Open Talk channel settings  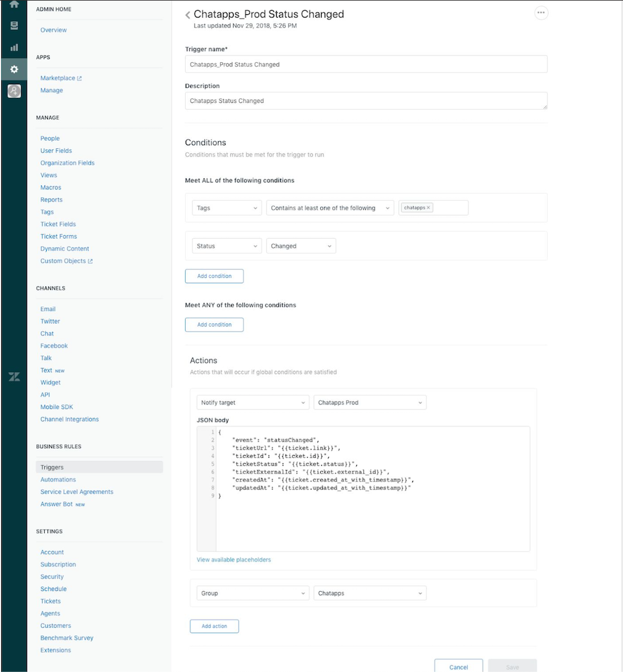(x=46, y=358)
